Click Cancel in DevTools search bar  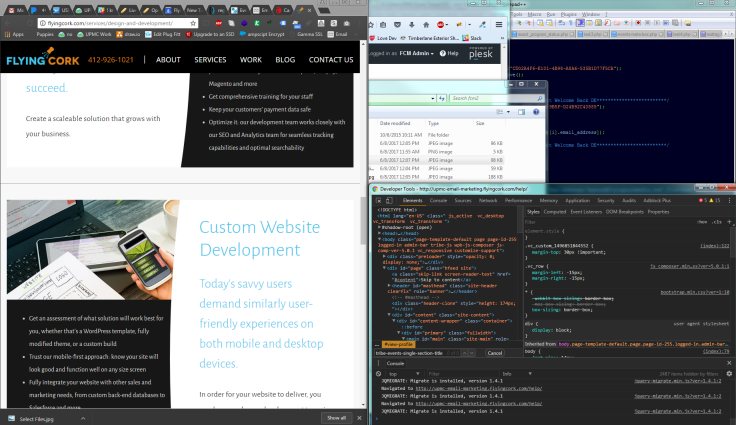click(494, 353)
